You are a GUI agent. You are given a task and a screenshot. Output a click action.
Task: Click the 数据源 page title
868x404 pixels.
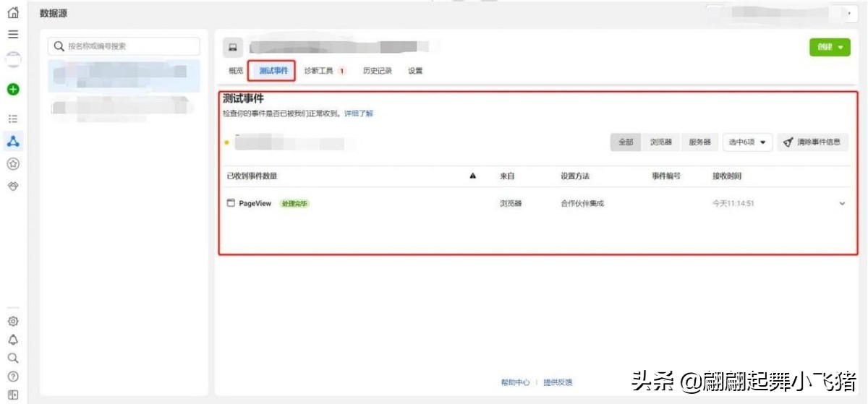pyautogui.click(x=54, y=13)
